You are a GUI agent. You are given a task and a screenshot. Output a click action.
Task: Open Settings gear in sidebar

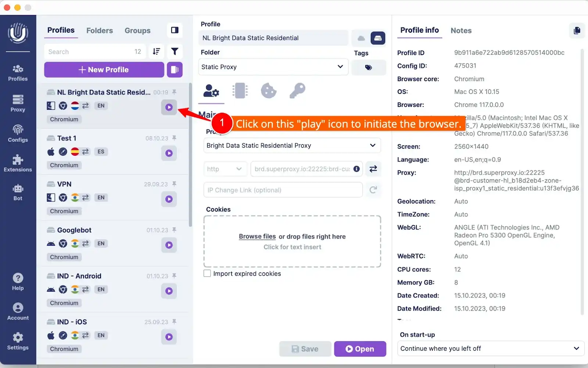coord(18,342)
